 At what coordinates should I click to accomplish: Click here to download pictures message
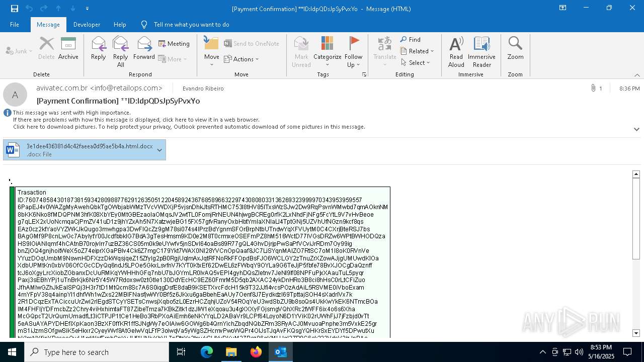189,127
